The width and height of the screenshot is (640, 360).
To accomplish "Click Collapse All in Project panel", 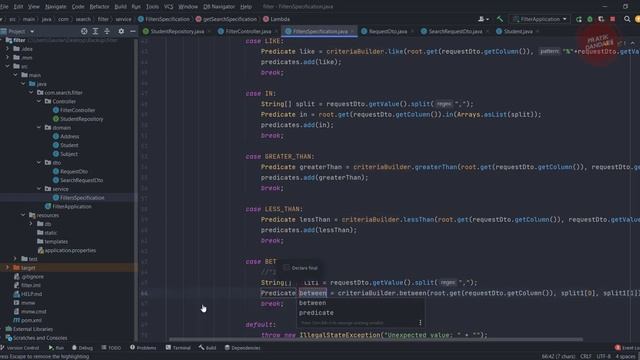I will 107,31.
